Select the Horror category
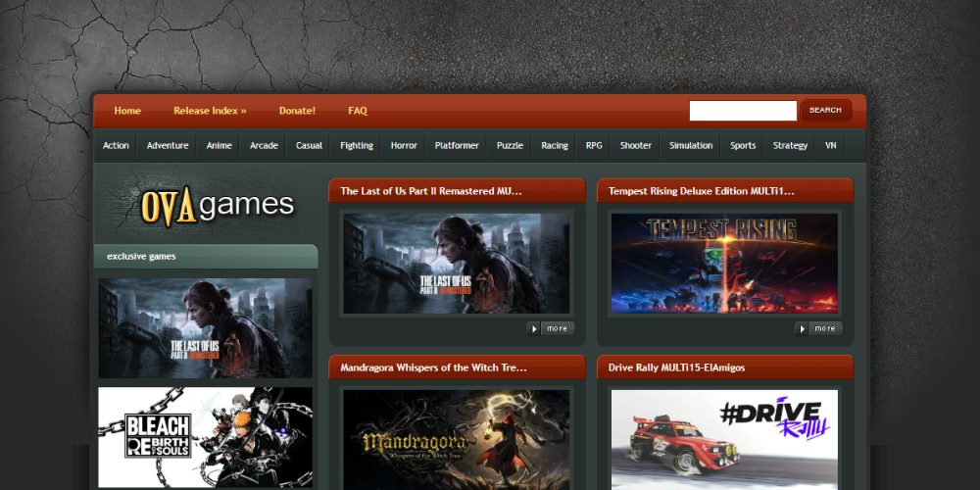Screen dimensions: 980x490 click(x=404, y=146)
